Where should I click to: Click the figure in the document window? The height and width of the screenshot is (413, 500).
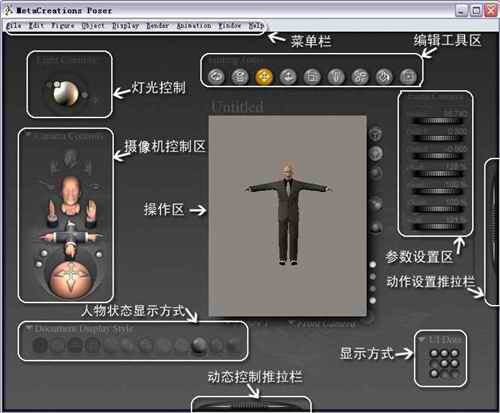pyautogui.click(x=288, y=213)
